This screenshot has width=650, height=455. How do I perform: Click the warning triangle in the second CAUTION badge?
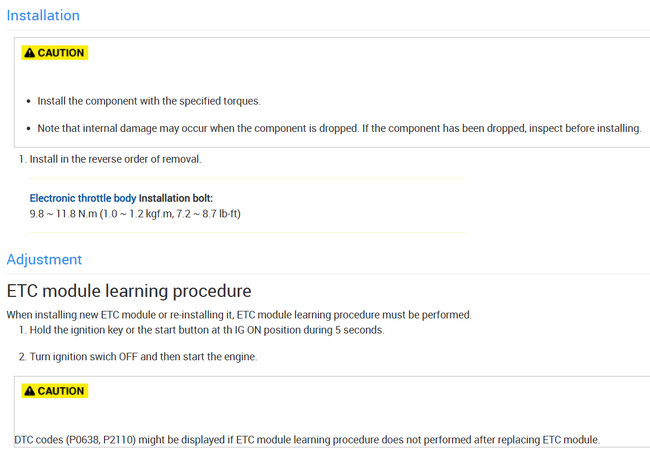pyautogui.click(x=30, y=391)
